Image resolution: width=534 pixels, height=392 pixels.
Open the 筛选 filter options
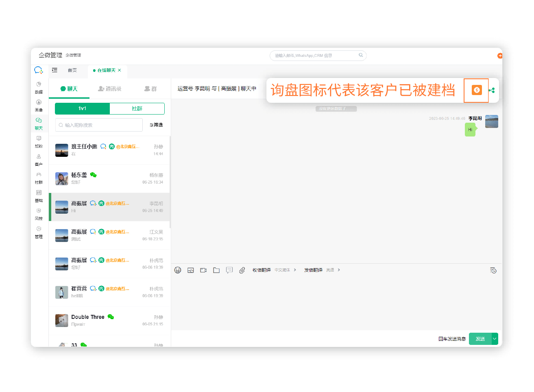click(156, 125)
